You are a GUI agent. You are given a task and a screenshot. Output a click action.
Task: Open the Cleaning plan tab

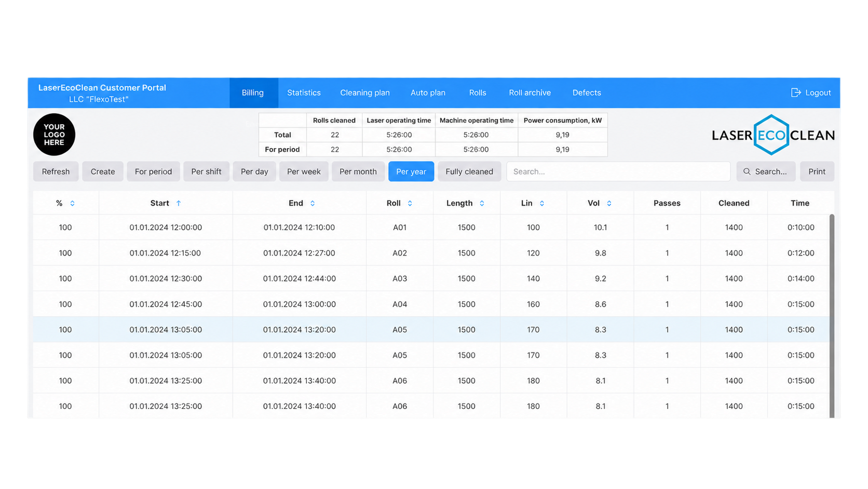pos(365,93)
